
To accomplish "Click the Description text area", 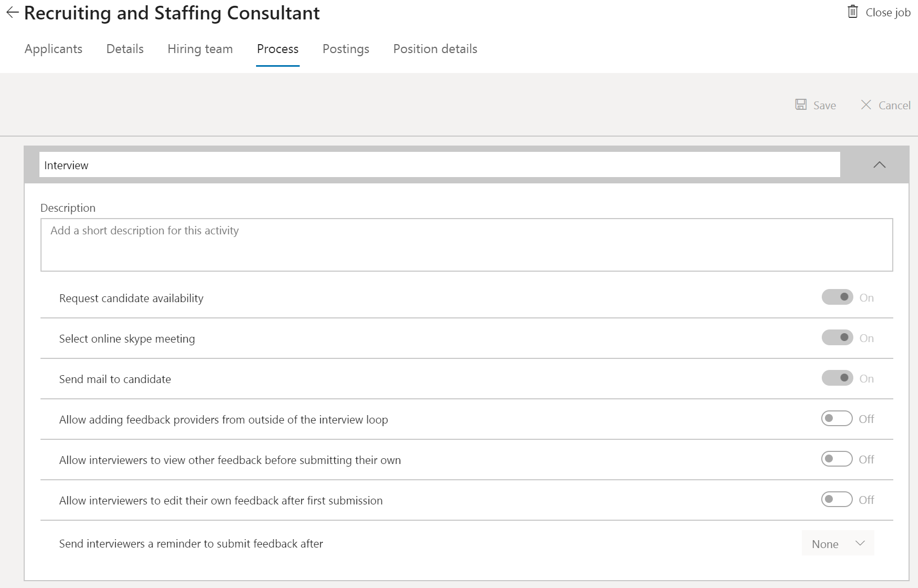I will click(x=466, y=245).
